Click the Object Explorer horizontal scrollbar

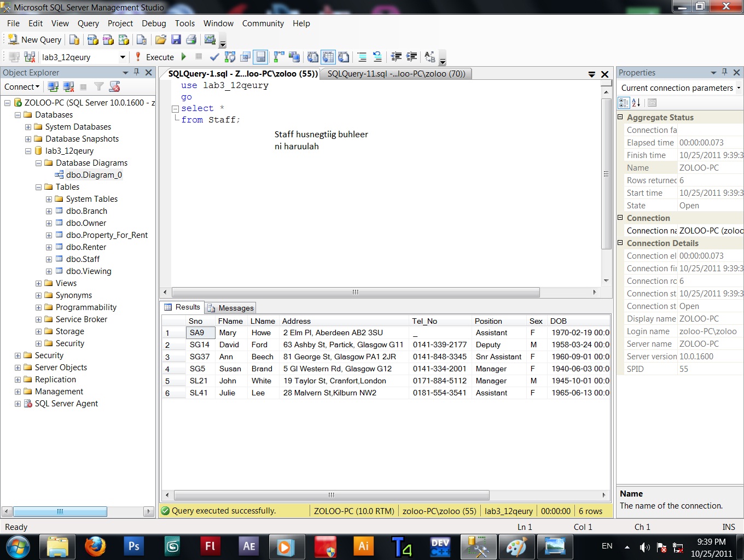click(60, 511)
